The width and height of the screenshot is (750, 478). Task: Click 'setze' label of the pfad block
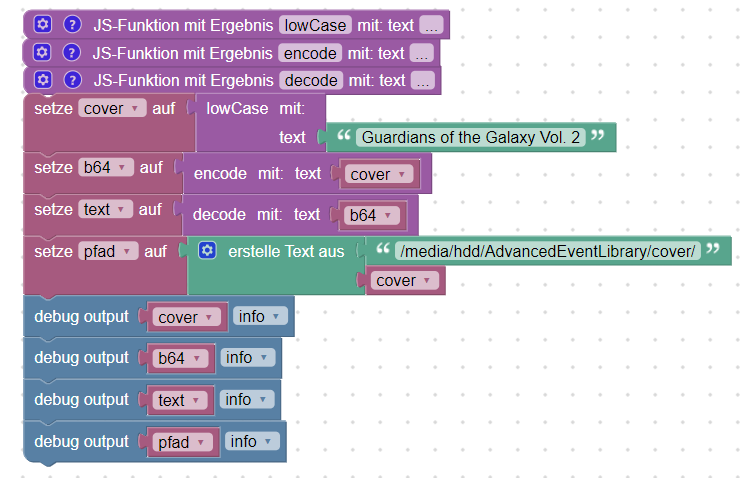pyautogui.click(x=53, y=251)
